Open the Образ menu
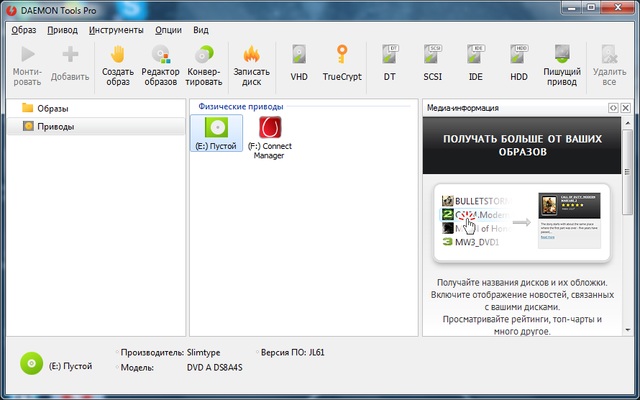 [x=24, y=30]
